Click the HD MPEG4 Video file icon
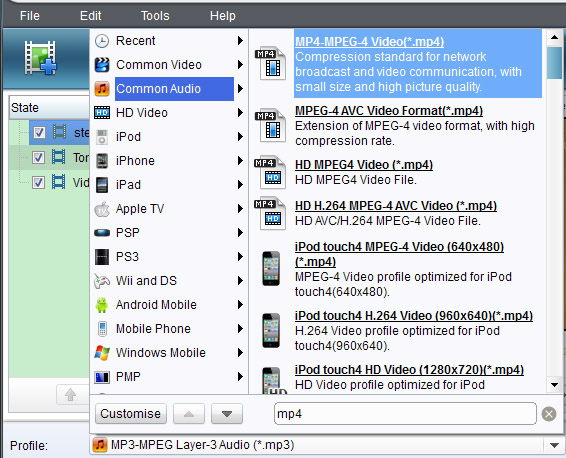Screen dimensions: 566x458 [271, 173]
